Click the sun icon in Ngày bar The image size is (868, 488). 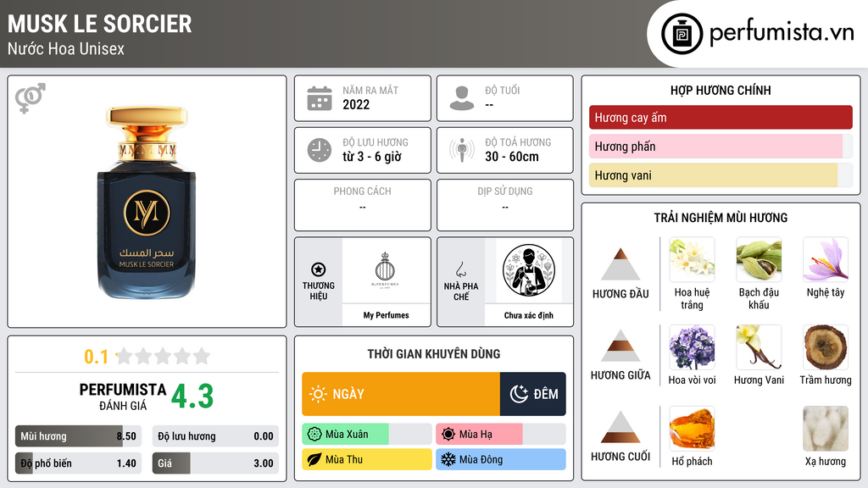click(x=318, y=394)
